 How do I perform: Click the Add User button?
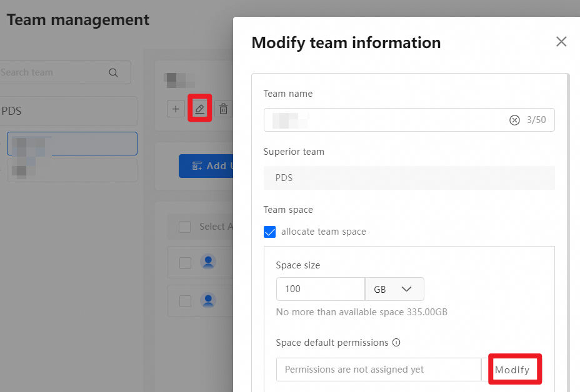click(206, 166)
